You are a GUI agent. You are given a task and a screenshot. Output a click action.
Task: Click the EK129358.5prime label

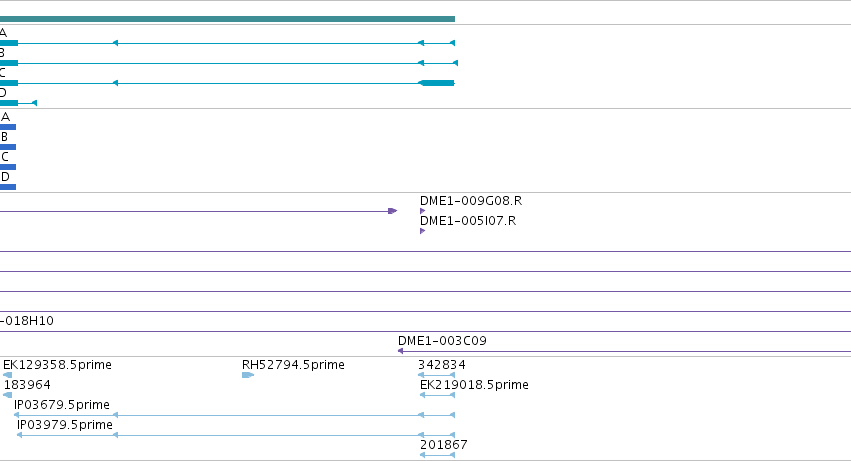58,365
